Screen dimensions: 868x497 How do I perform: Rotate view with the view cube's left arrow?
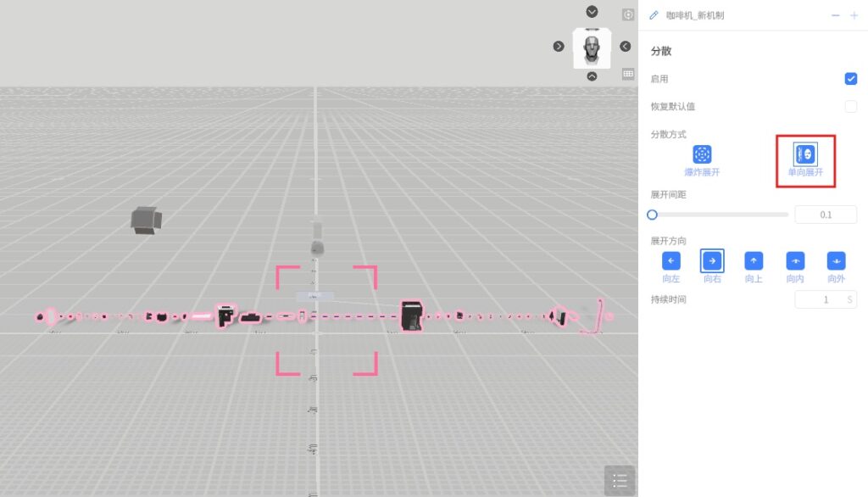tap(559, 46)
